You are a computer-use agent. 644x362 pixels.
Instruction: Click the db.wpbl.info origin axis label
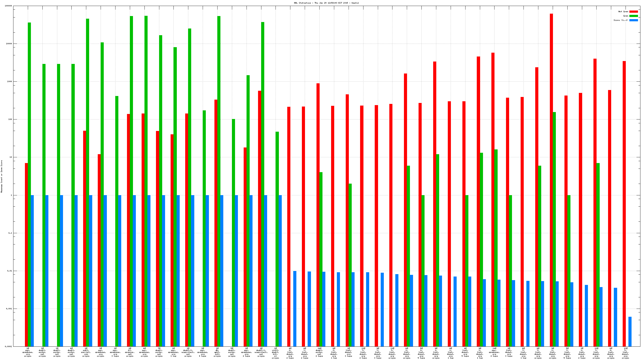tap(217, 352)
